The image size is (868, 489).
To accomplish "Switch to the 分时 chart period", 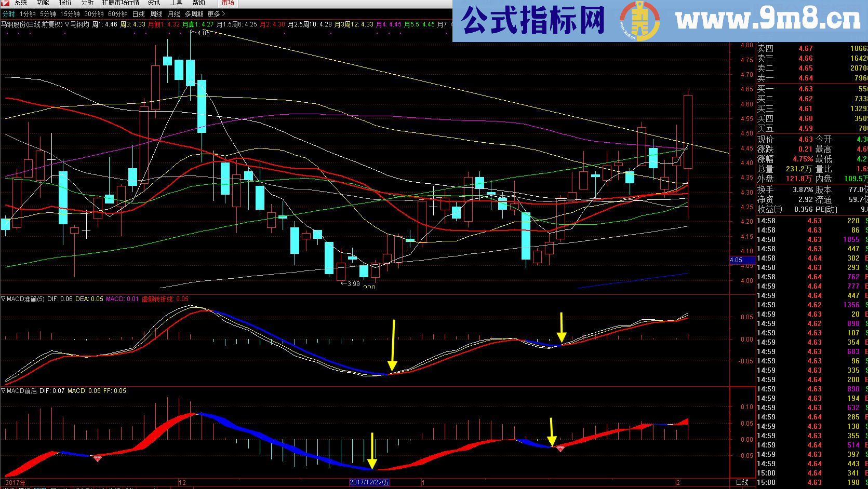I will [x=9, y=15].
